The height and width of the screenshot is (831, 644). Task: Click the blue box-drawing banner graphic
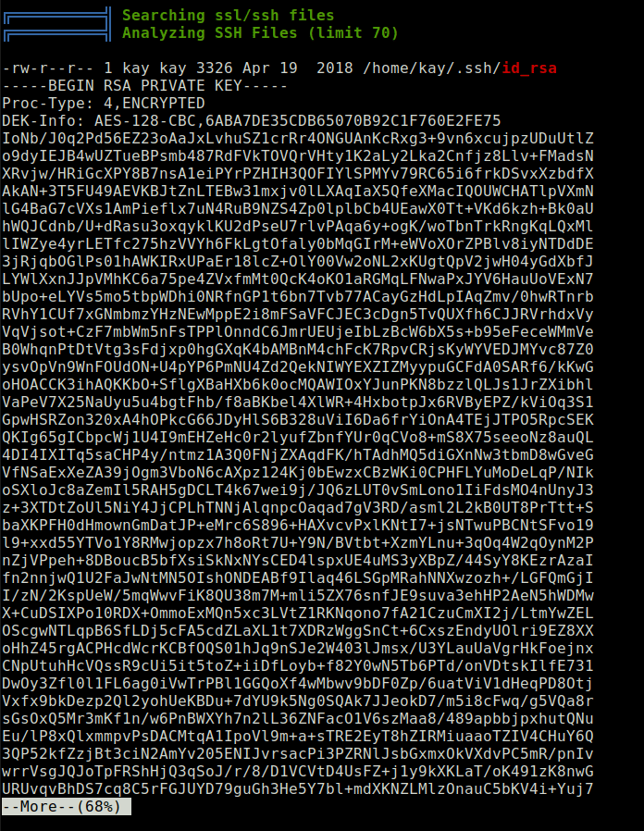click(56, 24)
